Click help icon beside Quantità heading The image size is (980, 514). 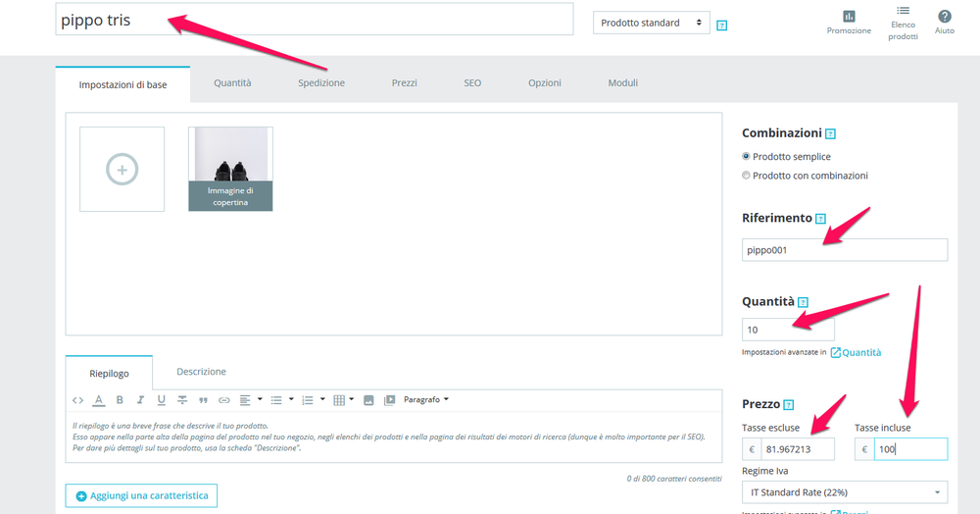[x=804, y=303]
